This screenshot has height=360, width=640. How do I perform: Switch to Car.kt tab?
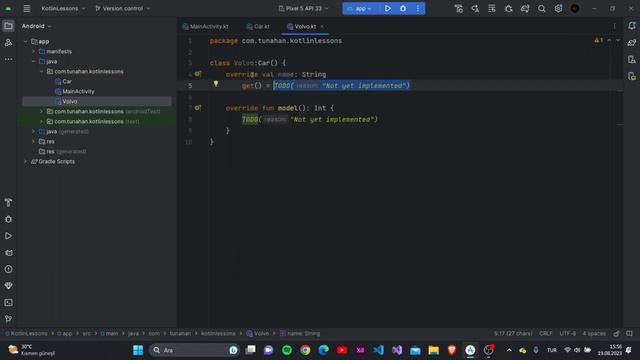(258, 27)
